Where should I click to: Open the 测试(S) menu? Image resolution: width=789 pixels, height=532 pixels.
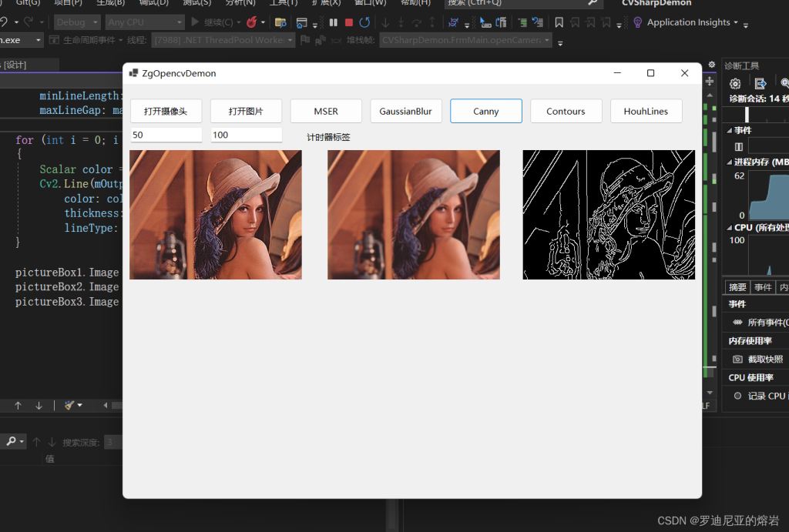197,3
